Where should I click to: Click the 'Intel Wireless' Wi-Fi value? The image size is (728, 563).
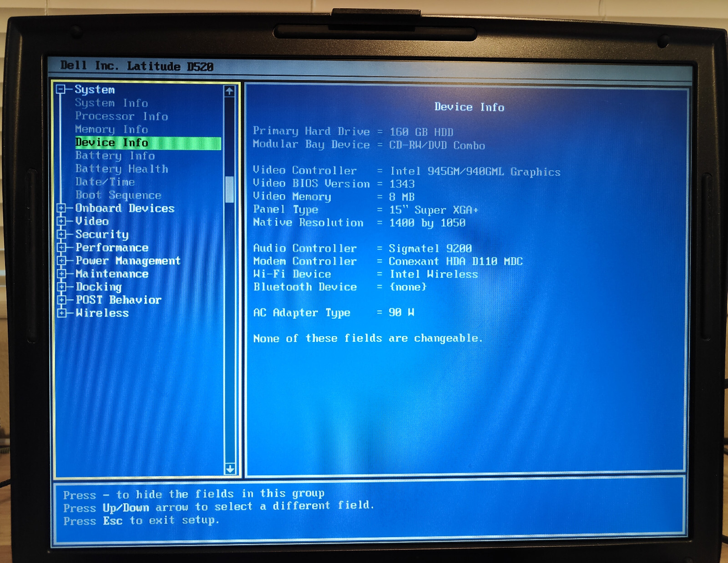tap(434, 274)
